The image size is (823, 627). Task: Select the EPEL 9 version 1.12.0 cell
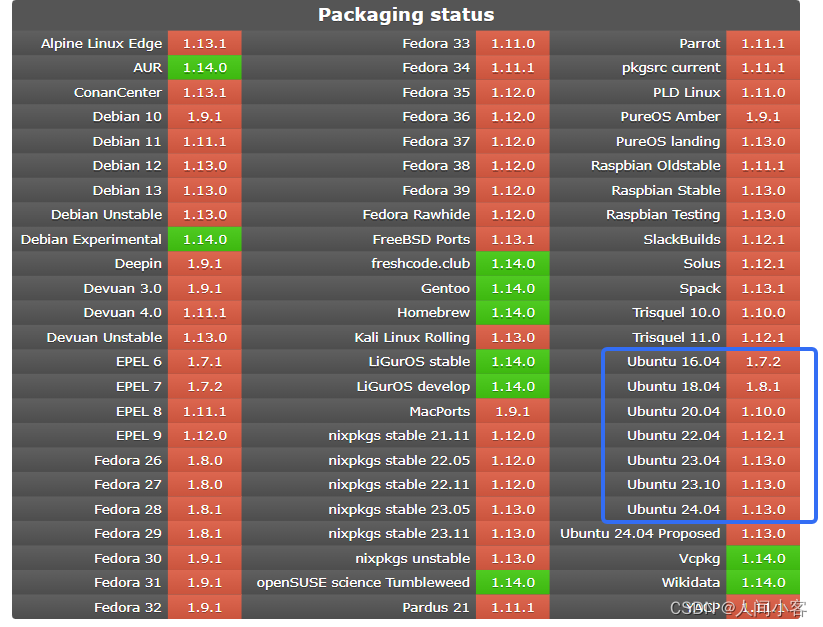click(205, 435)
